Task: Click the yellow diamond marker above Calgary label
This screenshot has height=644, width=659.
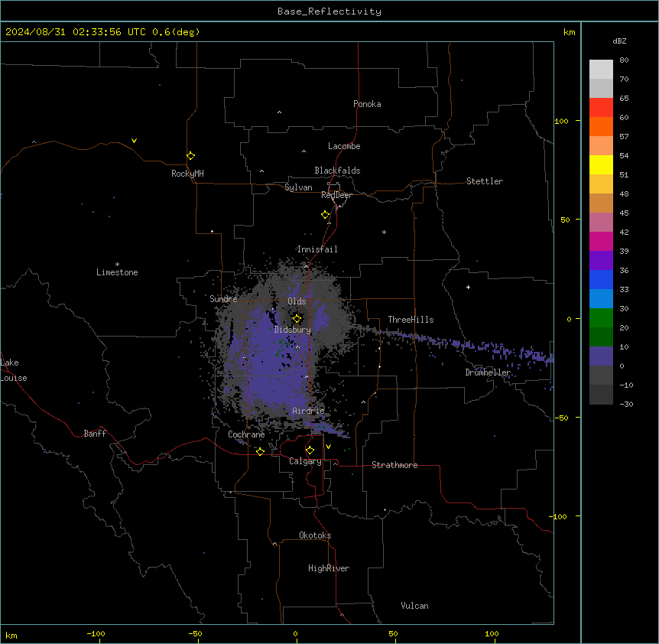Action: pyautogui.click(x=310, y=450)
